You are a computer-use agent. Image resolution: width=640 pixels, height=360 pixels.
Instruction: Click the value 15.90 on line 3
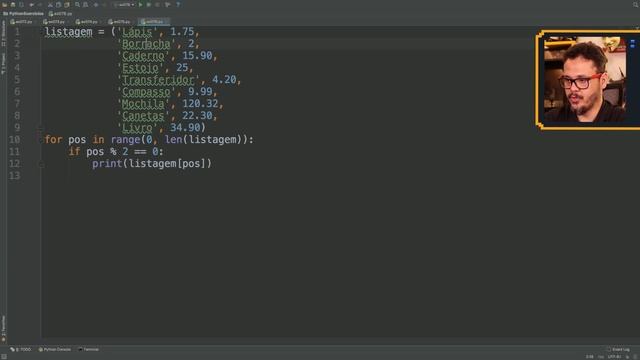coord(197,56)
